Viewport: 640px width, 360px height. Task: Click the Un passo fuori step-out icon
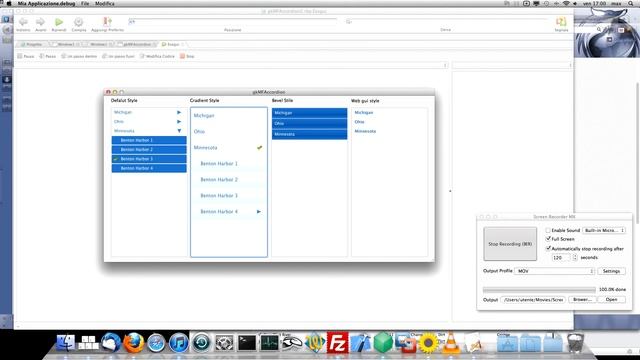pos(104,56)
